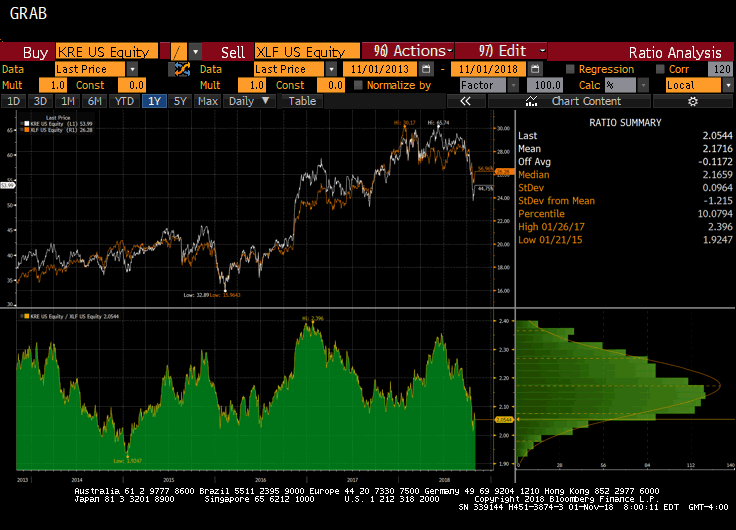The width and height of the screenshot is (736, 530).
Task: Select the 1M range tab
Action: pyautogui.click(x=68, y=101)
